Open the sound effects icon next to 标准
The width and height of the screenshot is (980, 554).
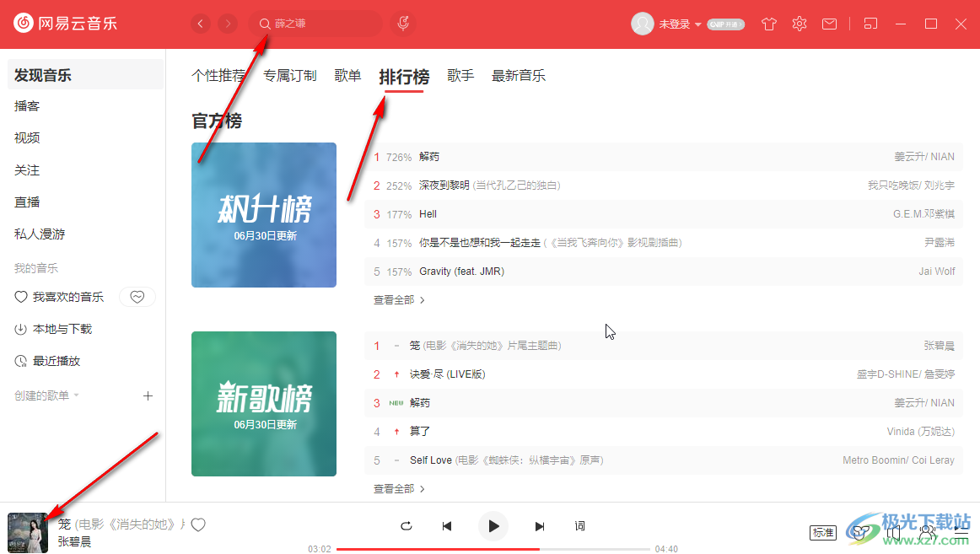[x=861, y=533]
